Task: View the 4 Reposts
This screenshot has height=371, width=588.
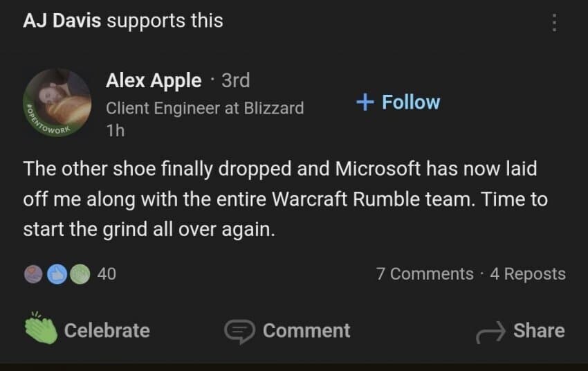Action: pos(528,274)
